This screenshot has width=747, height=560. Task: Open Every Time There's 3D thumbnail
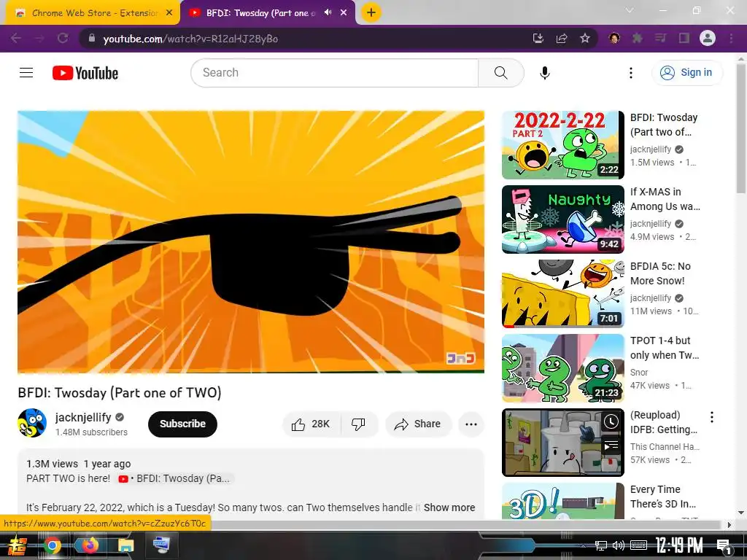click(563, 501)
